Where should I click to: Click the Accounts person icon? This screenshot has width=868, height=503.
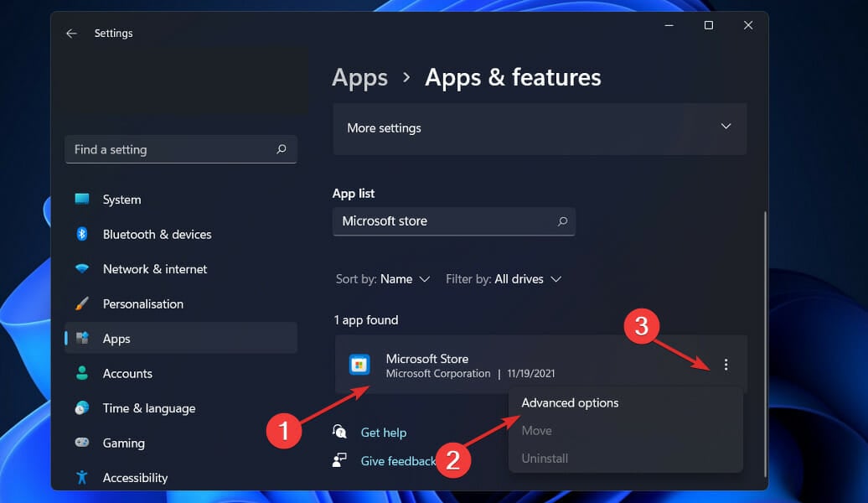[x=82, y=373]
